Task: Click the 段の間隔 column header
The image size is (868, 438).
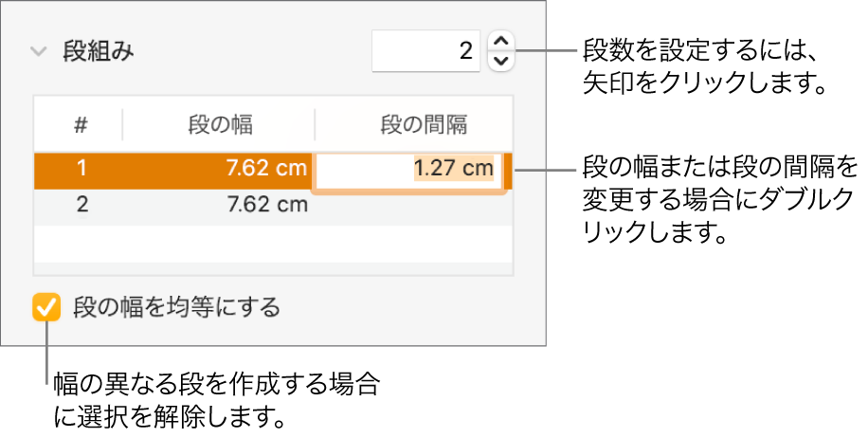Action: 424,124
